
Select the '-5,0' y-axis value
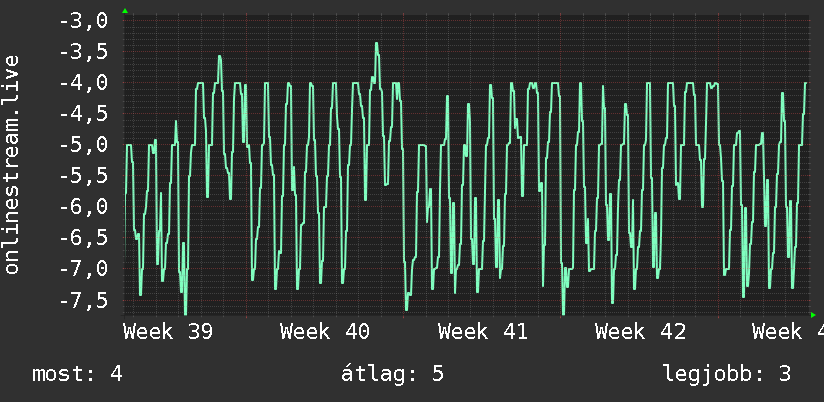[x=83, y=145]
